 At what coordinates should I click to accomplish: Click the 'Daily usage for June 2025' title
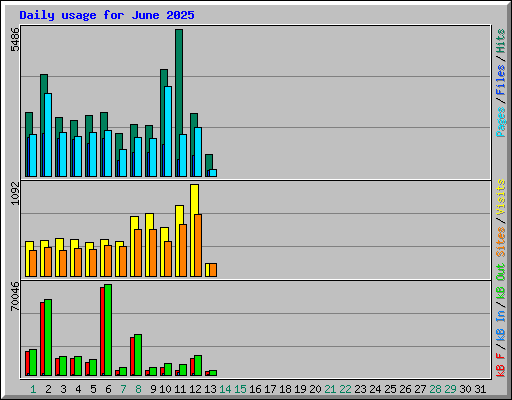point(107,15)
